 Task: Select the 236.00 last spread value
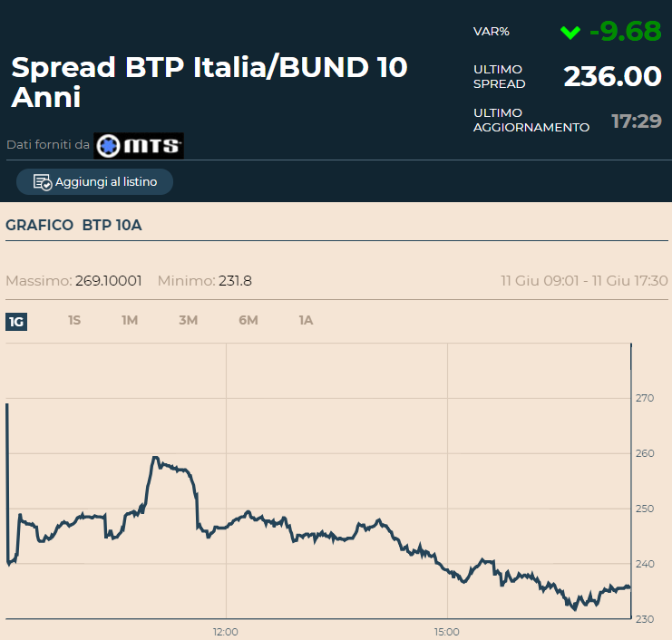click(612, 77)
